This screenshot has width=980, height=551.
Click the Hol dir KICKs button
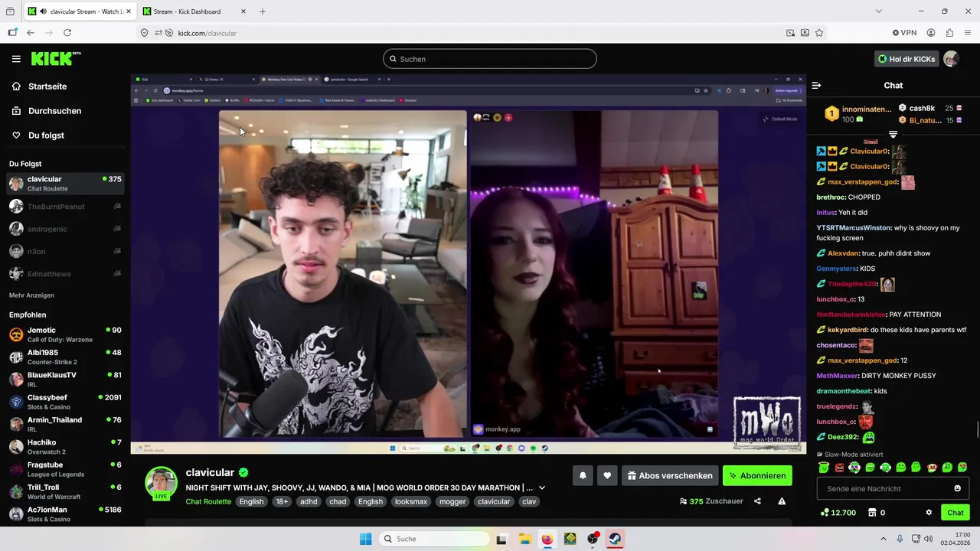coord(906,59)
